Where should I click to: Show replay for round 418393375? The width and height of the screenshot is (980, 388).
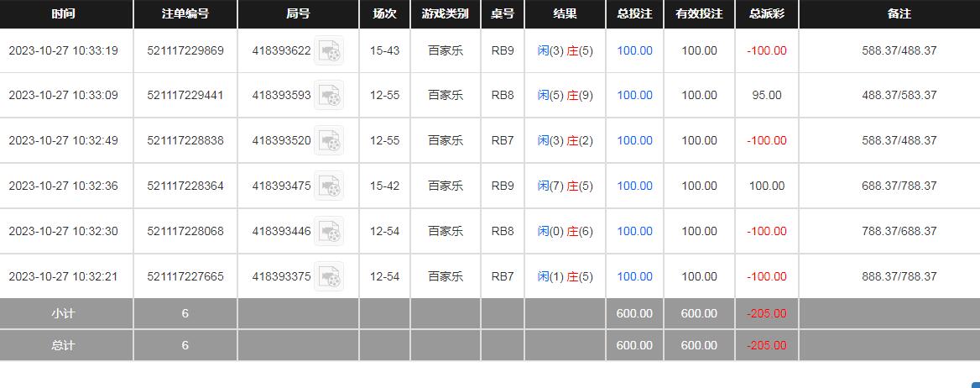[x=329, y=276]
